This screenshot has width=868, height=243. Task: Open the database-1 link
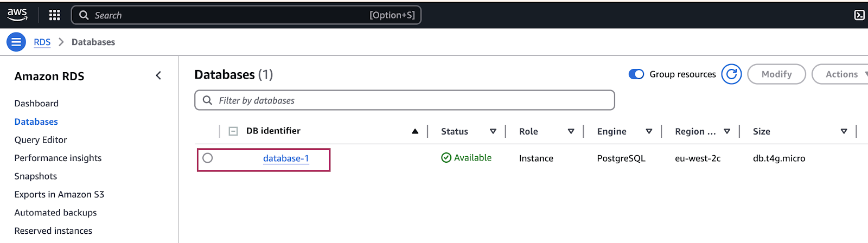coord(286,158)
